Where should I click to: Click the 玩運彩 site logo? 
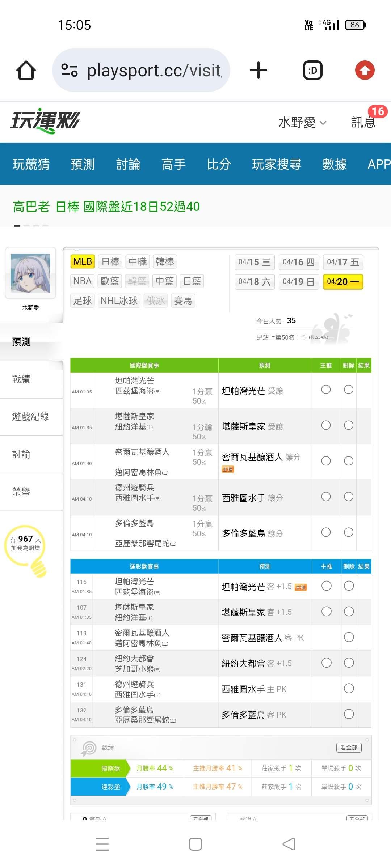[x=45, y=121]
